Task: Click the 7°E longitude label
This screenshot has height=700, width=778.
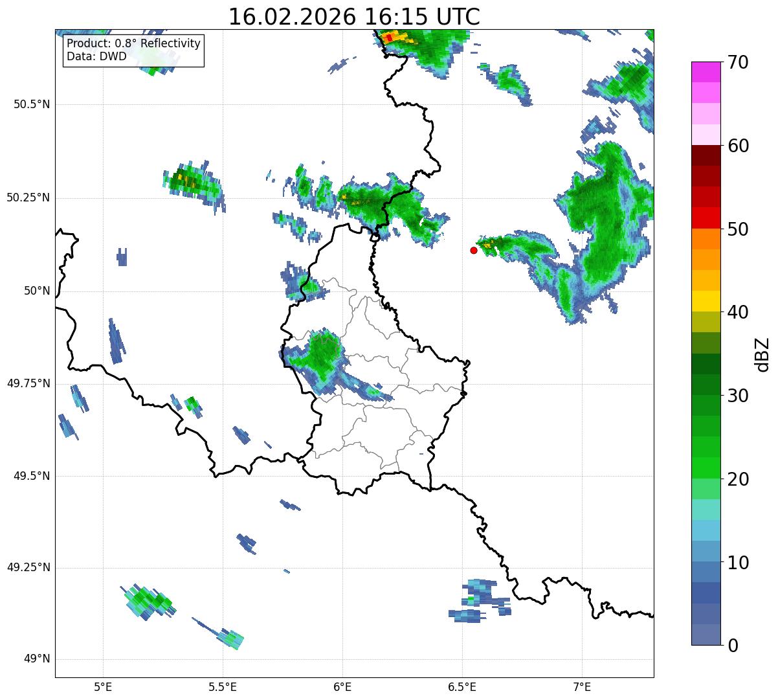Action: pyautogui.click(x=582, y=686)
